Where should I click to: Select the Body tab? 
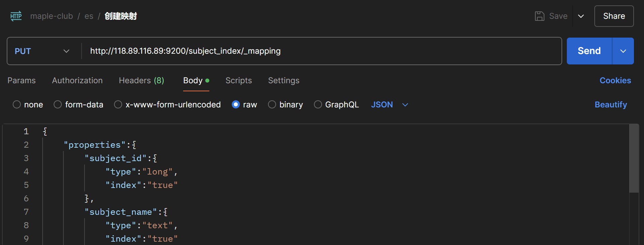pos(196,81)
